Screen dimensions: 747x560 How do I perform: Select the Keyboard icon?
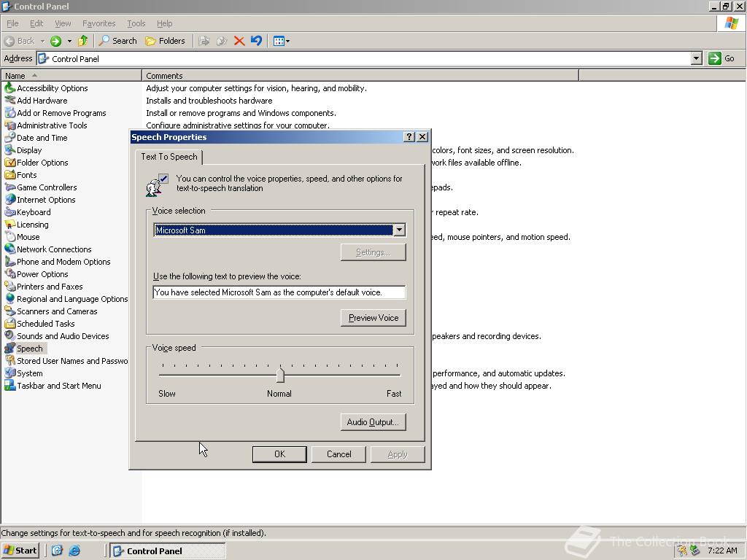point(10,212)
